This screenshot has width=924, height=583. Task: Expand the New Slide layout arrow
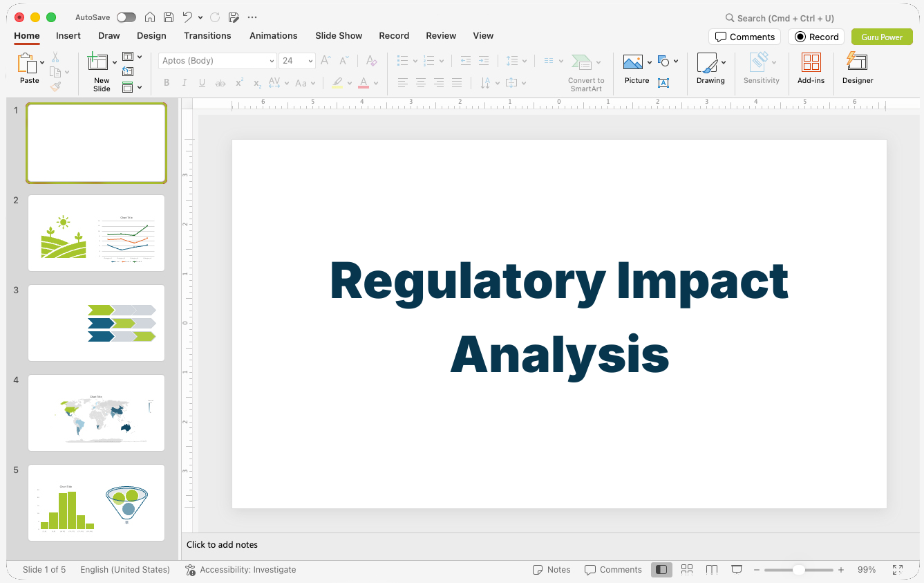[x=115, y=63]
